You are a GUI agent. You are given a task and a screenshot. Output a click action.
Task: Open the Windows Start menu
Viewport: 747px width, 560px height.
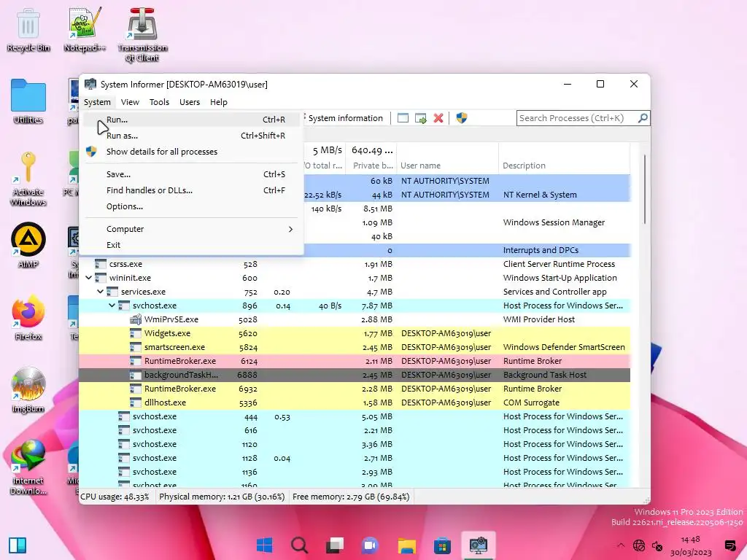[264, 545]
